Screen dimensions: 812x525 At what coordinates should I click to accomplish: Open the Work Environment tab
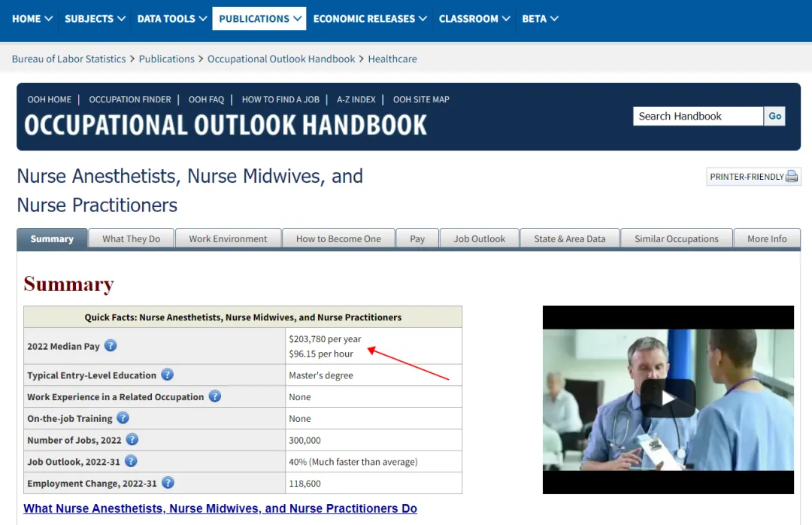point(228,239)
